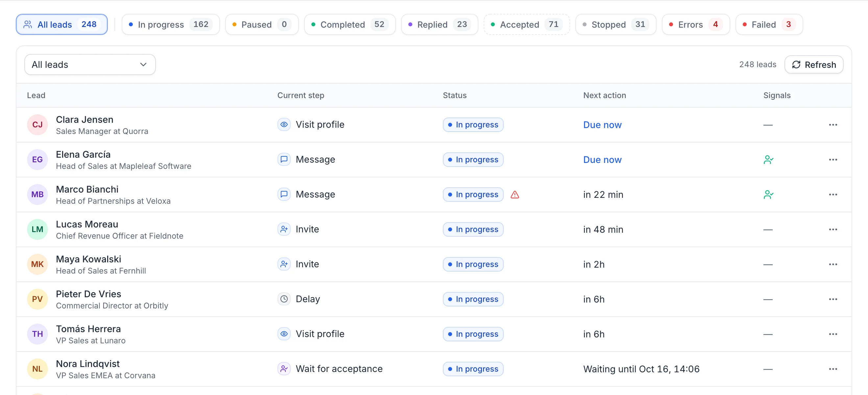
Task: Open the more options menu for Marco Bianchi
Action: tap(833, 195)
